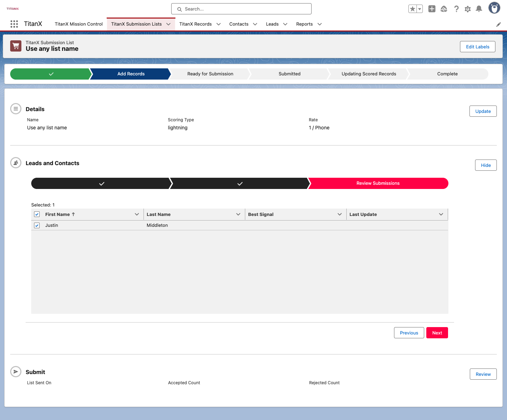Click the Favorites star icon
Viewport: 507px width, 420px height.
point(413,9)
